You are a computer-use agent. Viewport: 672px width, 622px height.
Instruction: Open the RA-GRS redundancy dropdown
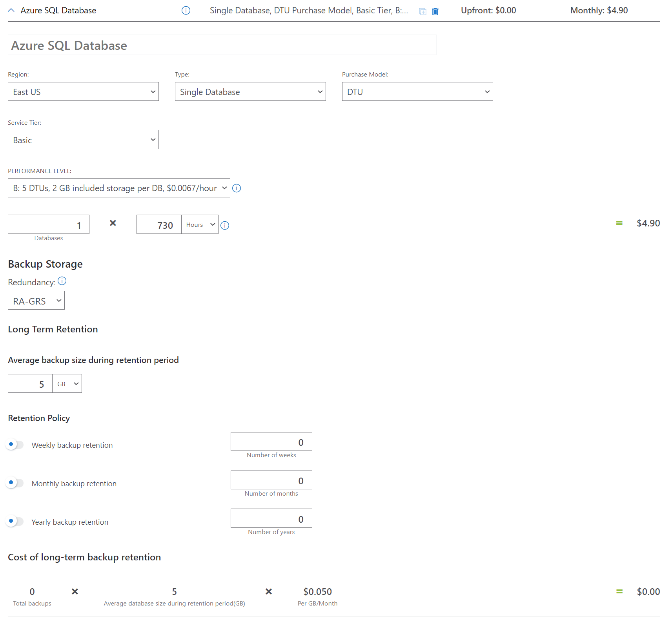[x=36, y=301]
